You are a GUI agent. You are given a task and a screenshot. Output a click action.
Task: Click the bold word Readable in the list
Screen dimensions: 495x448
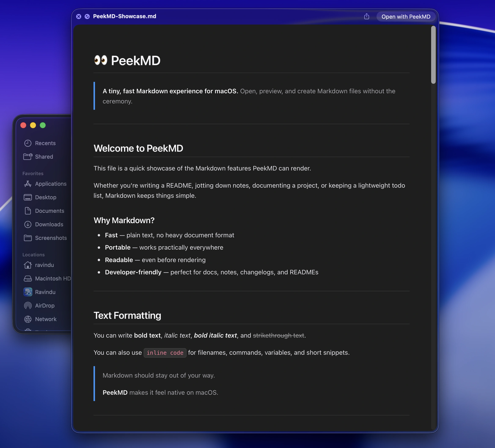click(x=119, y=260)
